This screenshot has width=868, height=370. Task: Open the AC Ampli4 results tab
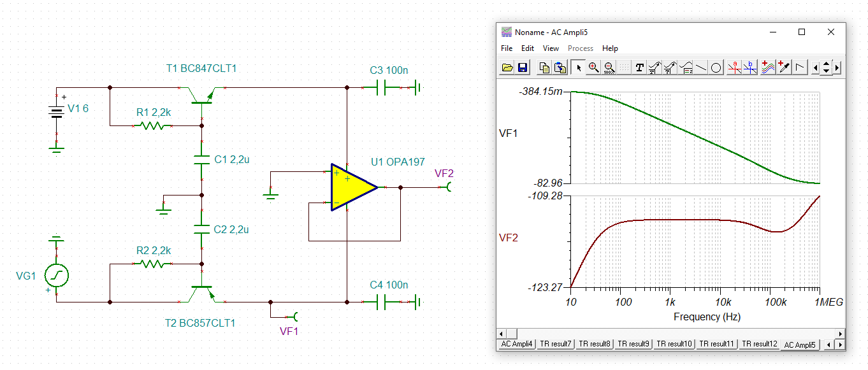[x=516, y=344]
